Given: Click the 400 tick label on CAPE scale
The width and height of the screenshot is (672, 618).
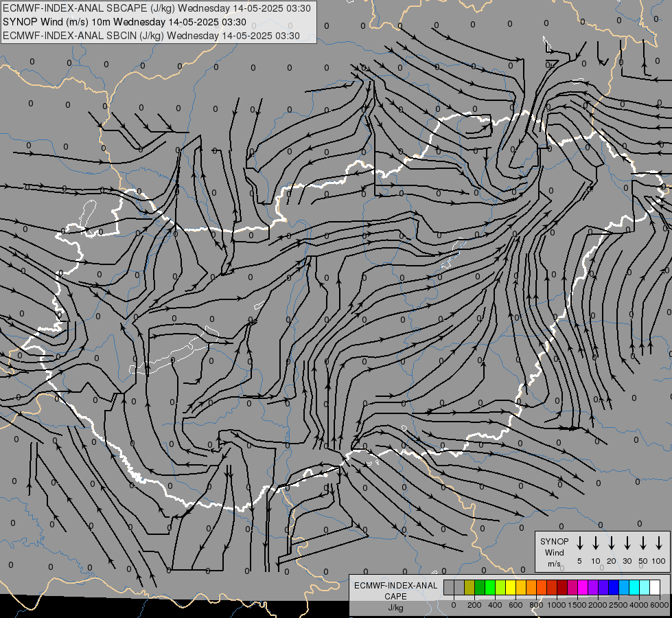Looking at the screenshot, I should click(x=495, y=605).
